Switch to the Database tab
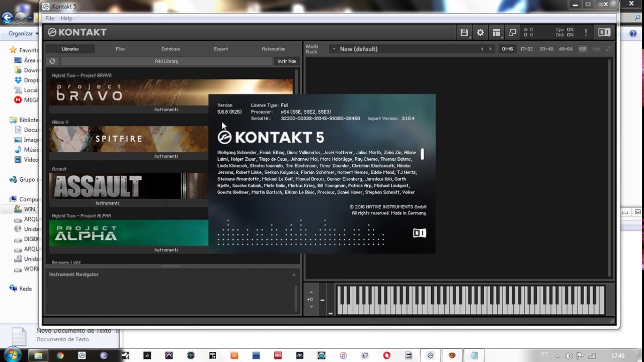644x362 pixels. (x=171, y=49)
